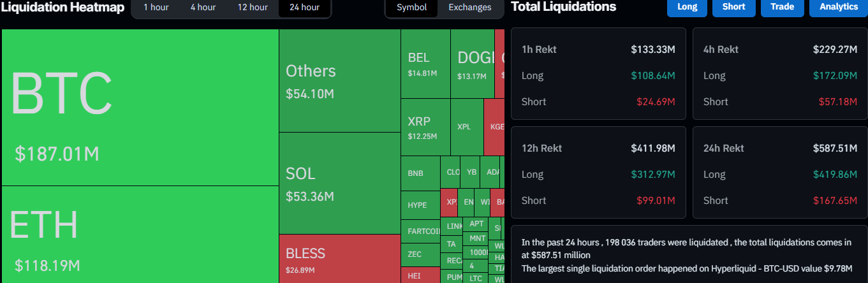Select the ETH $118.19M heatmap tile

click(x=140, y=235)
